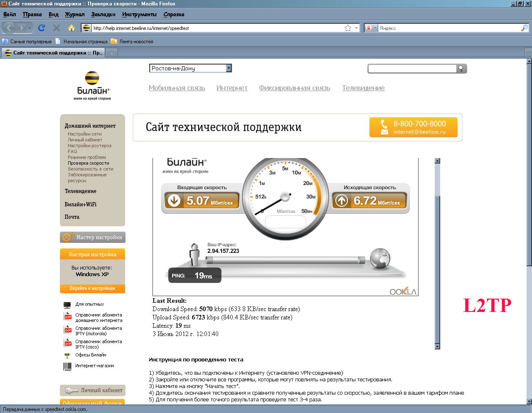The width and height of the screenshot is (532, 413).
Task: Click the PDF icon for IPTV (cisco) guide
Action: coord(68,344)
